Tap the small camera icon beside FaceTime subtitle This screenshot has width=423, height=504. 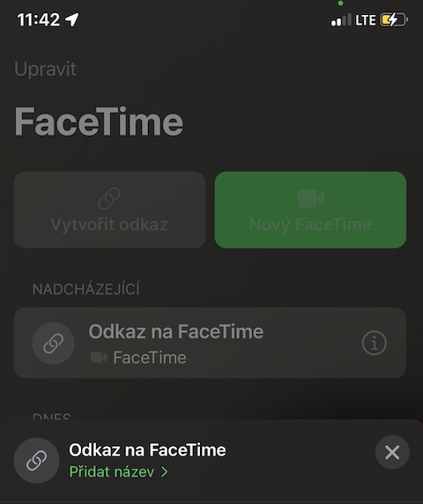click(x=99, y=358)
